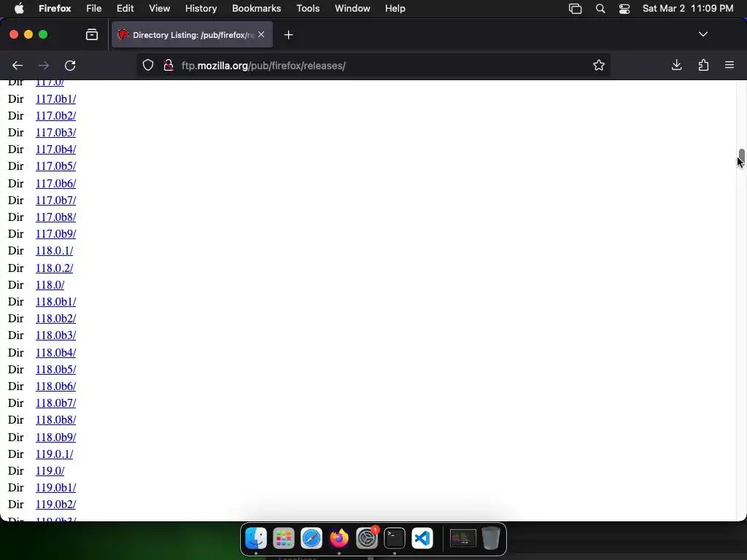Viewport: 747px width, 560px height.
Task: Open the Extensions puzzle icon
Action: 703,65
